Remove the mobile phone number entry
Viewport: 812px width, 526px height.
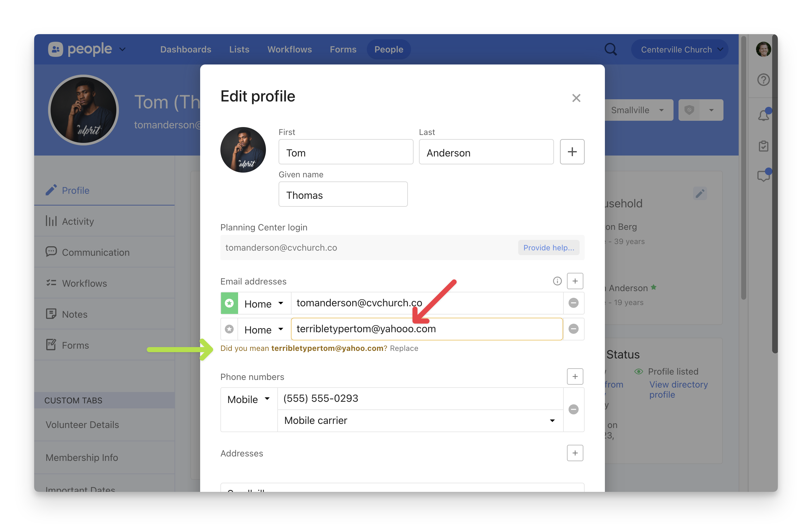[574, 409]
